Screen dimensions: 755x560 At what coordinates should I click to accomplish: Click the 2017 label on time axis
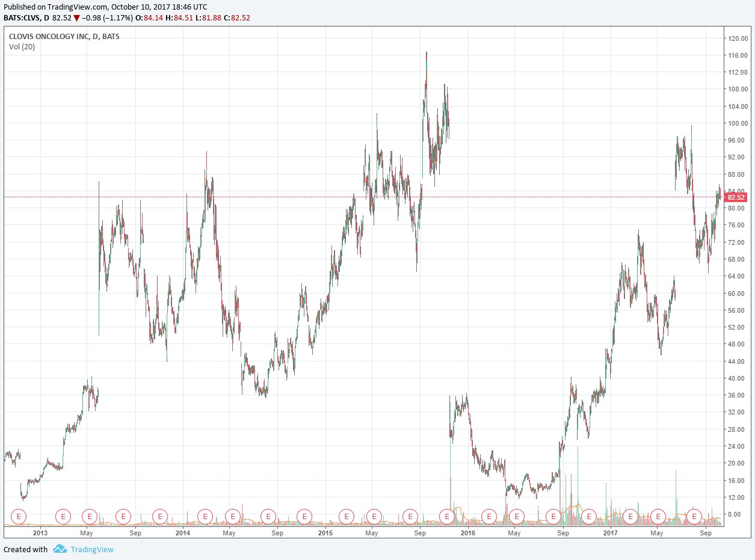(x=611, y=533)
